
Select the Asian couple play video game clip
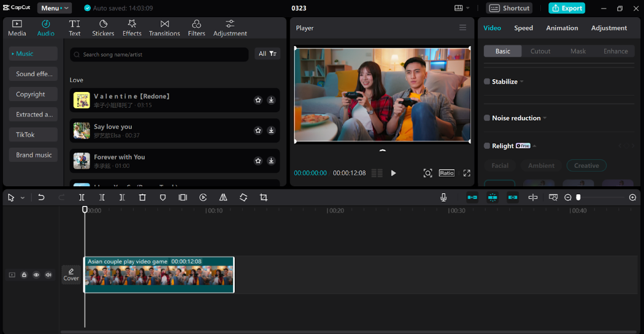[x=159, y=275]
